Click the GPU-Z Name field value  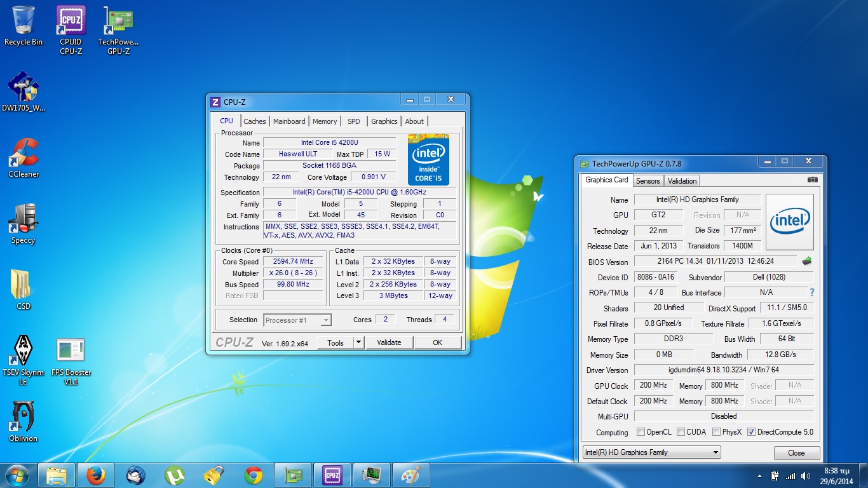pos(698,200)
